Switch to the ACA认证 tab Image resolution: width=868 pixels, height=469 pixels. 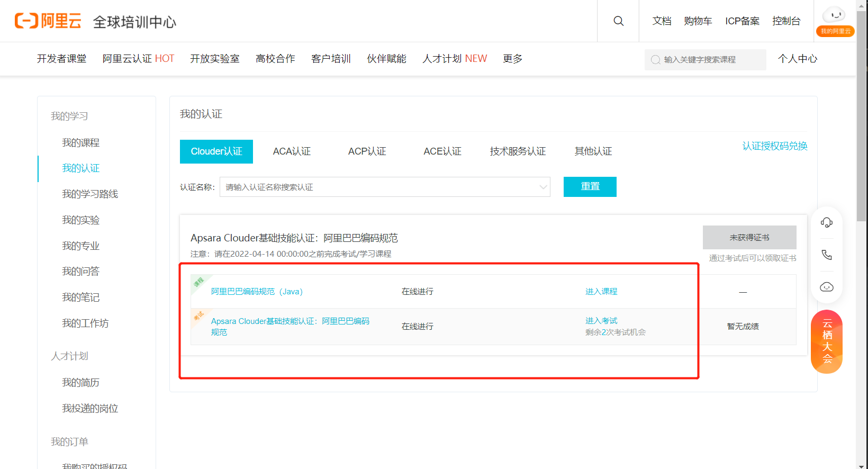(x=292, y=151)
